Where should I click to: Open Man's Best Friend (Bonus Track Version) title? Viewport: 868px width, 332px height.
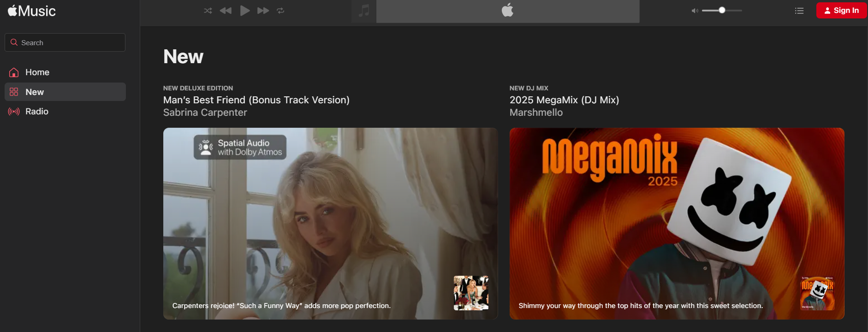[256, 100]
